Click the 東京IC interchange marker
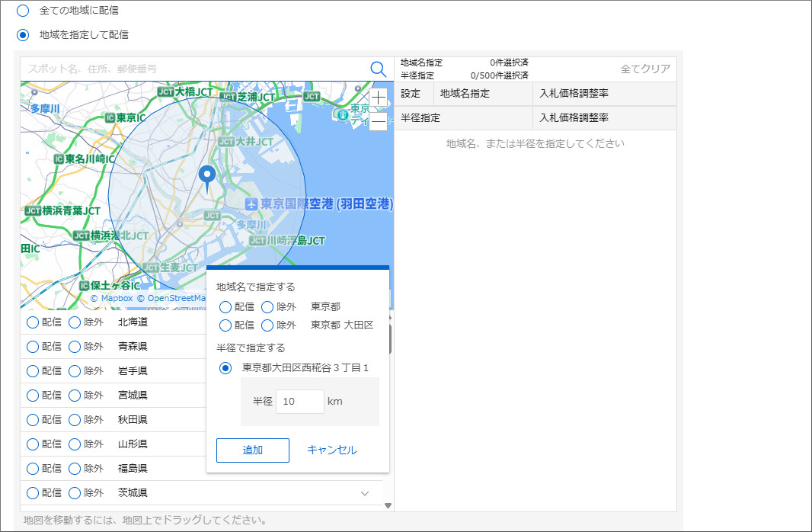Screen dimensions: 812x532 click(109, 117)
